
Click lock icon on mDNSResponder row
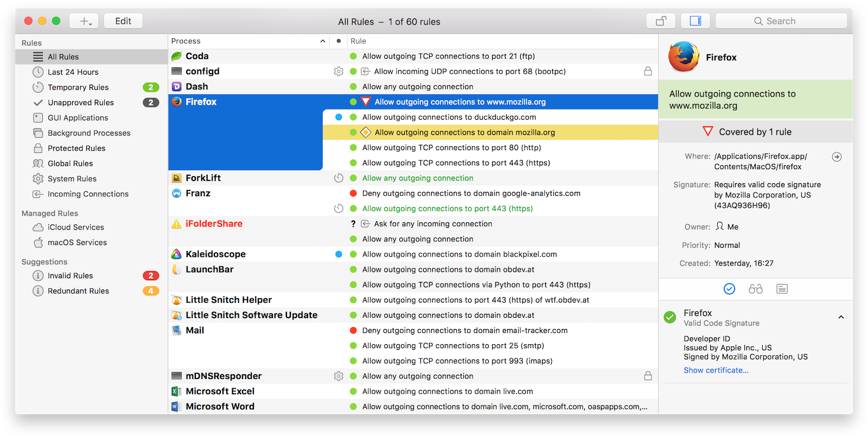[648, 376]
